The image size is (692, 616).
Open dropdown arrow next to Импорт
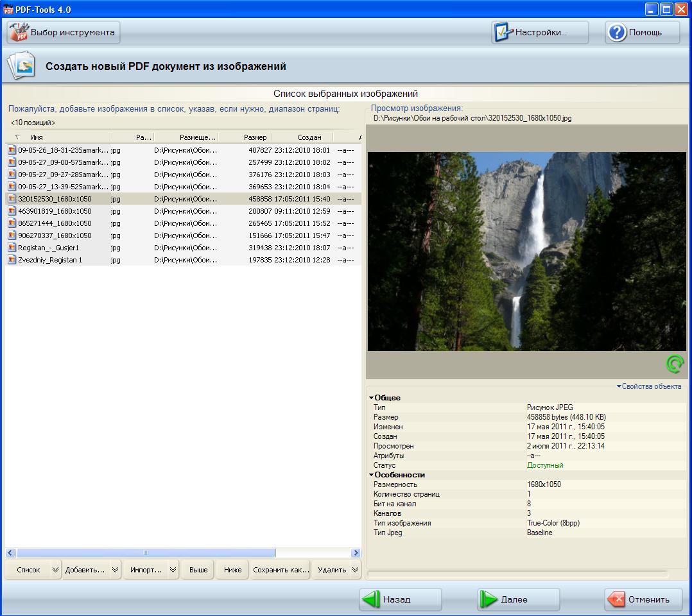173,570
